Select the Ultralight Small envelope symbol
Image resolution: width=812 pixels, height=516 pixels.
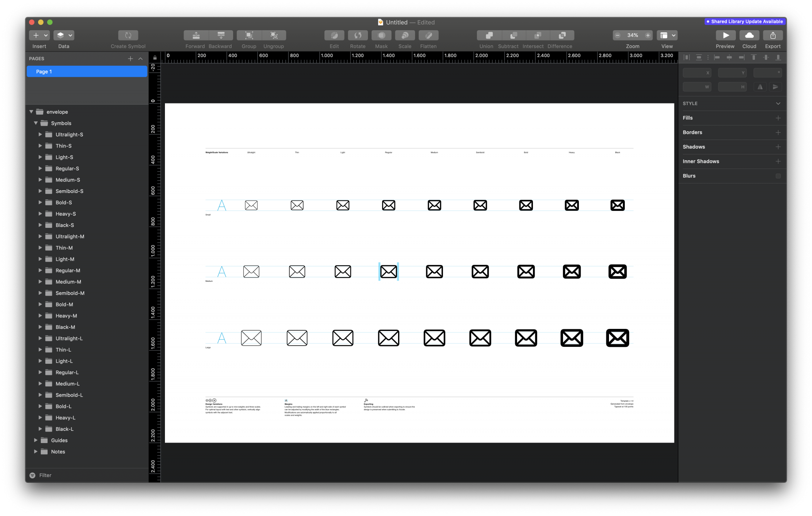pos(251,205)
